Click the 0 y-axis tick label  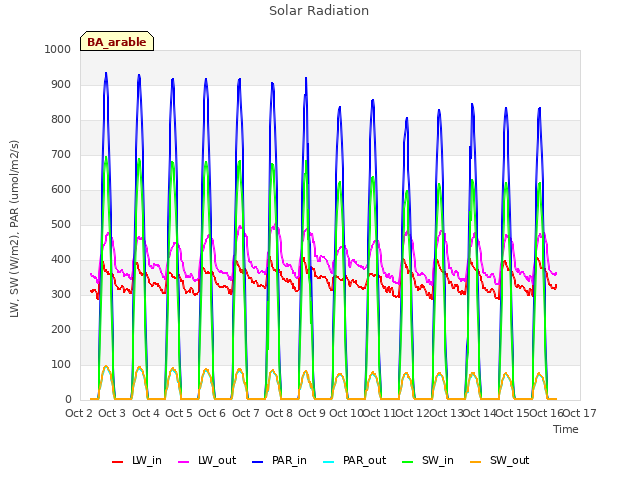pyautogui.click(x=68, y=400)
